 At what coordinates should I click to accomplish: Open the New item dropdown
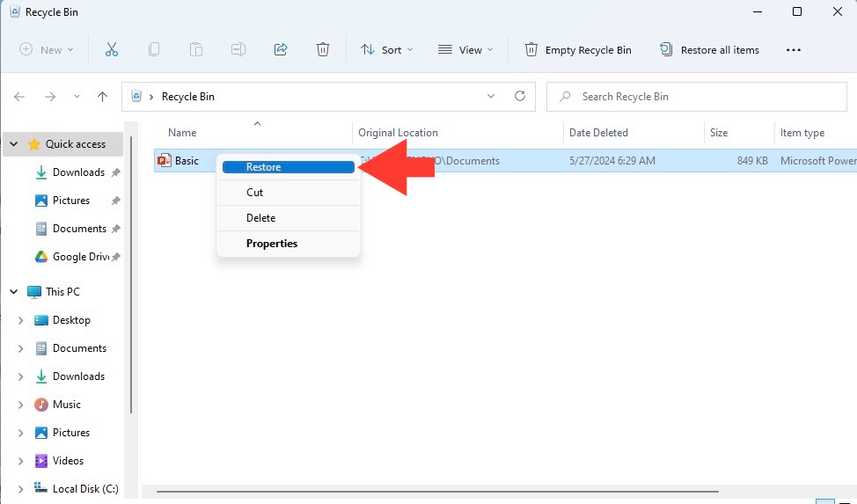(x=47, y=50)
